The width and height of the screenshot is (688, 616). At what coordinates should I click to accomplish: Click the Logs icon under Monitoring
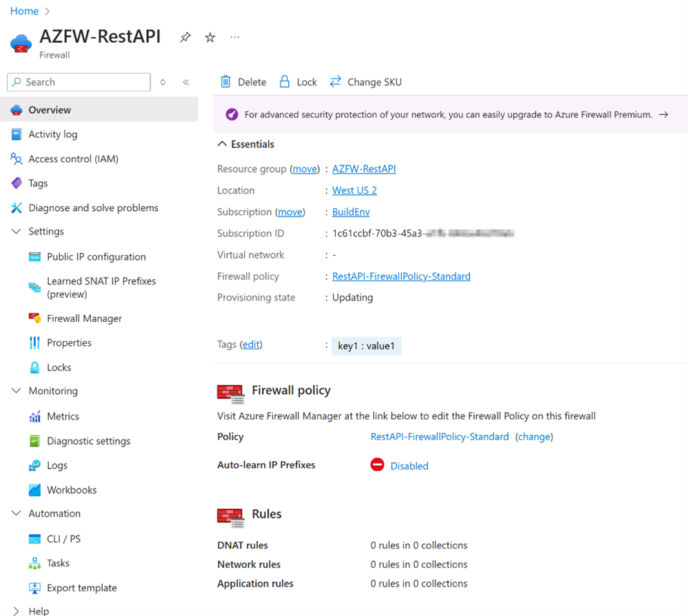[34, 465]
